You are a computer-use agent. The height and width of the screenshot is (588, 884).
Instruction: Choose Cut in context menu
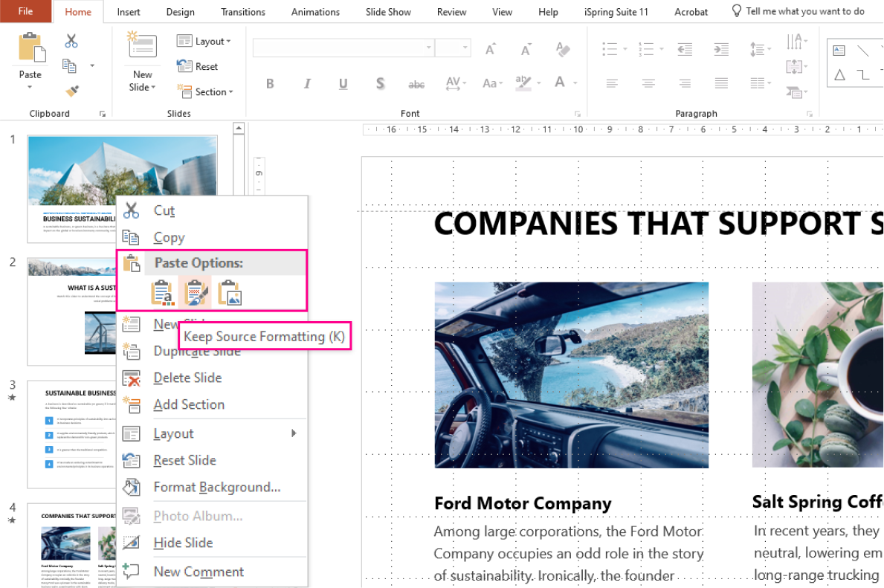[x=212, y=210]
